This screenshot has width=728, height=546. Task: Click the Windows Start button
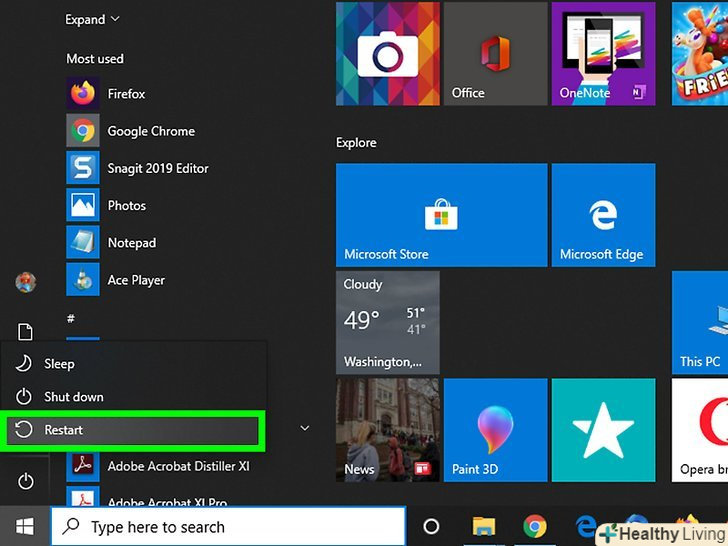click(24, 526)
